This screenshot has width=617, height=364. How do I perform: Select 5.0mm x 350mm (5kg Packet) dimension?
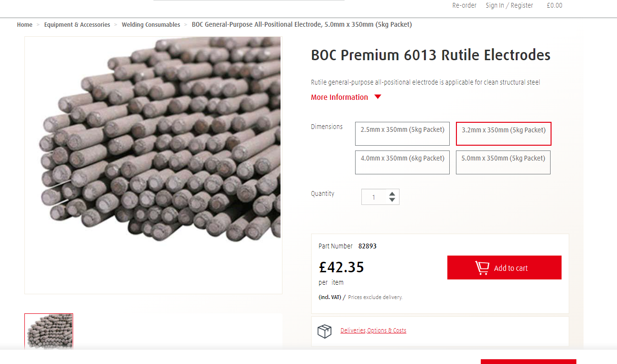503,162
